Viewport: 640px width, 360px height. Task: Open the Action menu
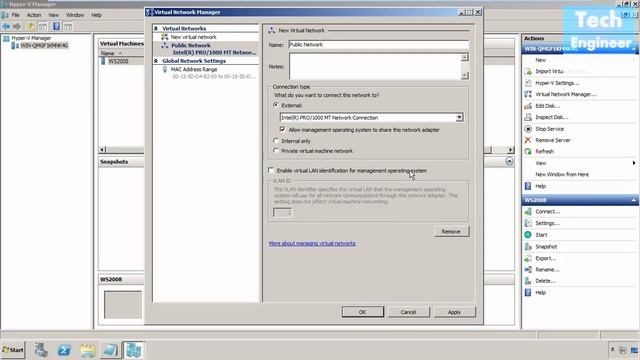click(34, 15)
